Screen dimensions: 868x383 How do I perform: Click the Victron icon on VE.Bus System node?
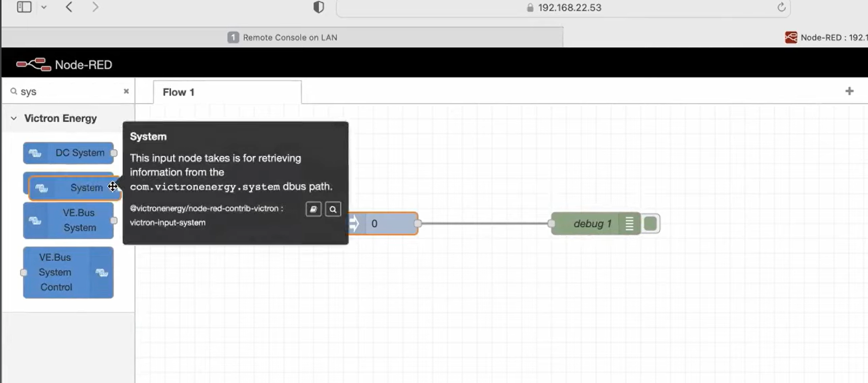(x=35, y=220)
